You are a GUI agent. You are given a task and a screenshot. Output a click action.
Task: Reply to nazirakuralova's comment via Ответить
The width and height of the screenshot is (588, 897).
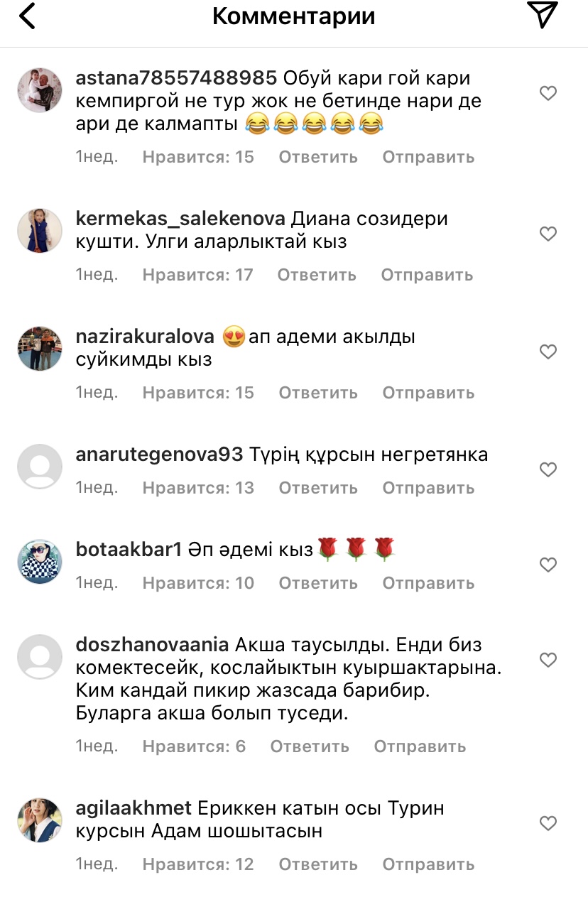pyautogui.click(x=318, y=393)
